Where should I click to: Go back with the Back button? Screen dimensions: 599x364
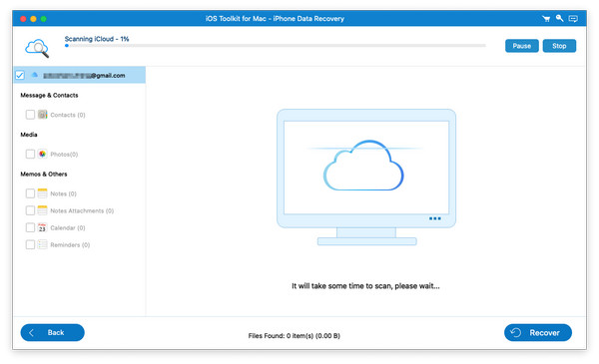point(52,332)
